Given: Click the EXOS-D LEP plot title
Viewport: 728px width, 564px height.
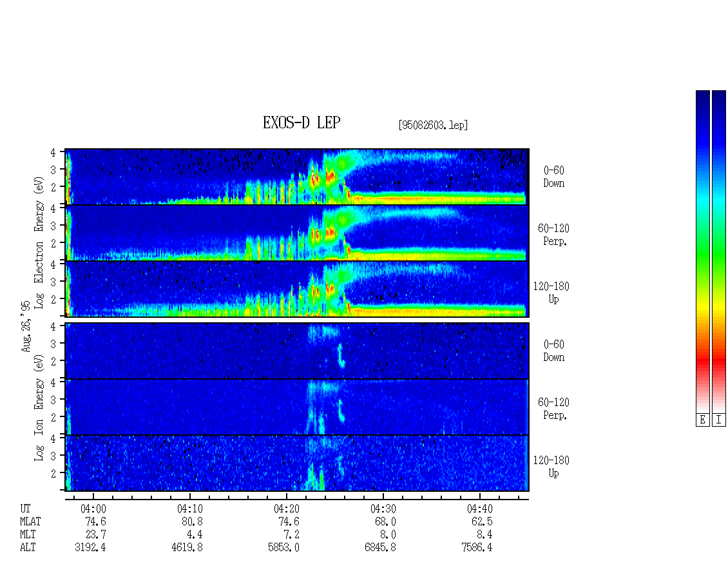Looking at the screenshot, I should [x=302, y=122].
